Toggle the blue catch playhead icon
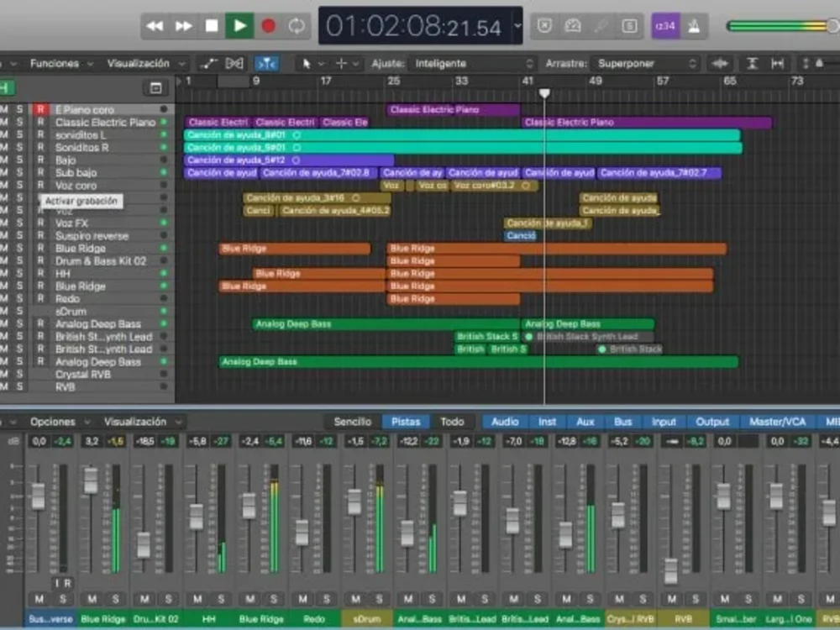The height and width of the screenshot is (630, 840). coord(266,64)
